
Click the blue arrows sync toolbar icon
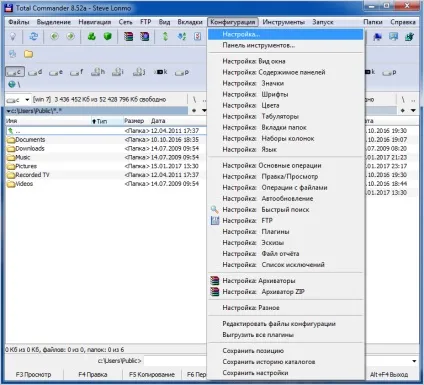pyautogui.click(x=182, y=36)
